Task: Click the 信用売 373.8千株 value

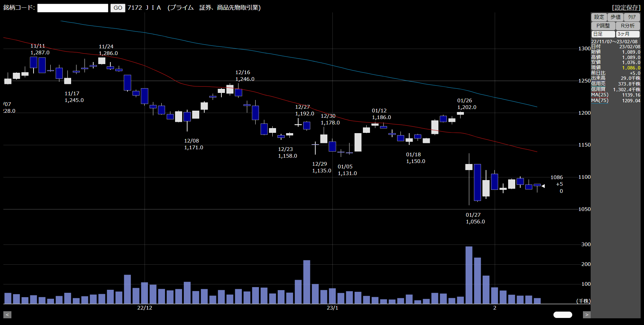Action: coord(629,84)
